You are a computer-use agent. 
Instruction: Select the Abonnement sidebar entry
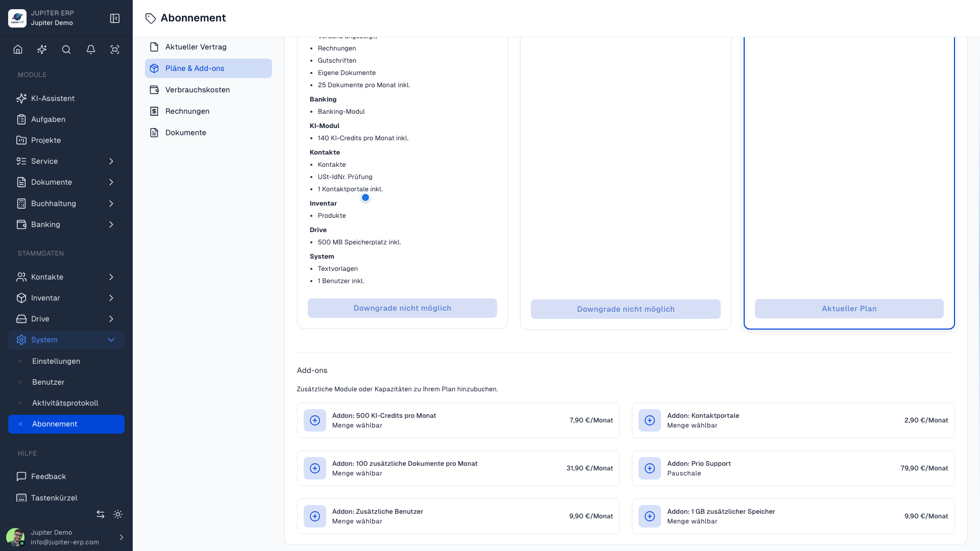(66, 424)
